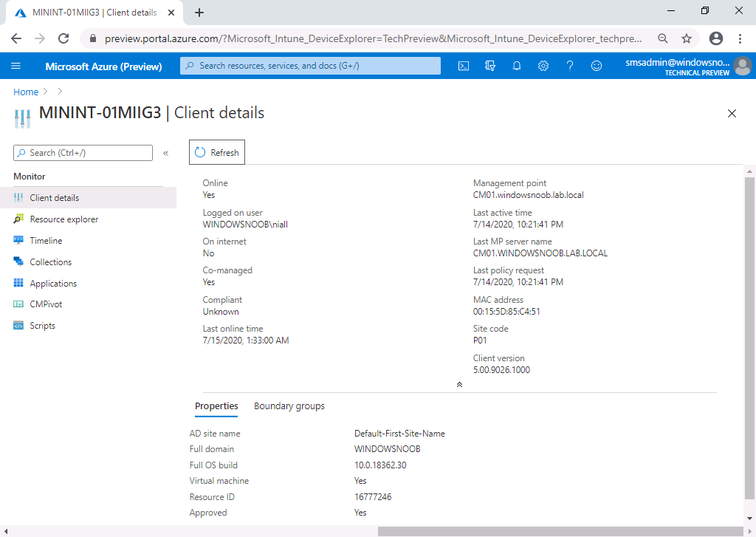The width and height of the screenshot is (756, 537).
Task: Launch Cloud Shell from the top bar
Action: pyautogui.click(x=464, y=66)
